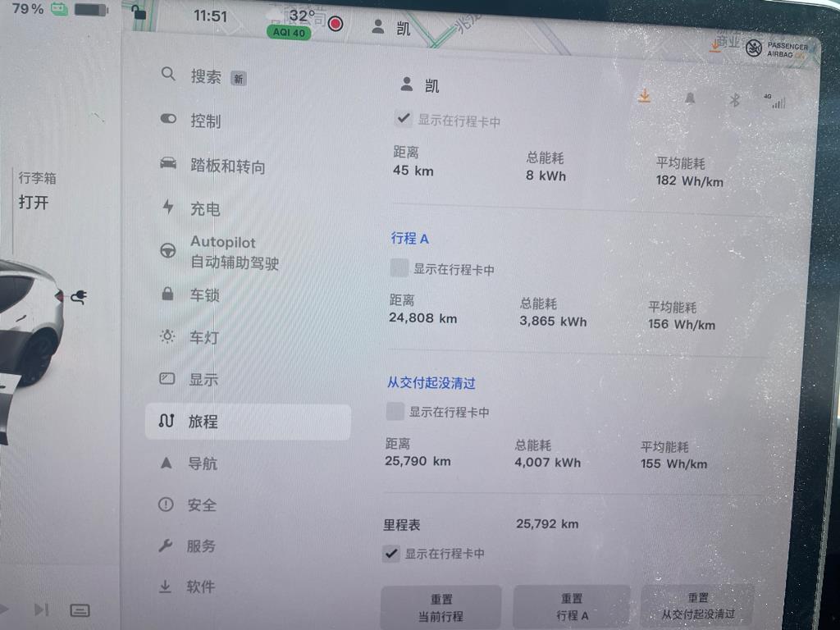Screen dimensions: 840x630
Task: Click the wrench icon beside 服务
Action: click(x=166, y=546)
